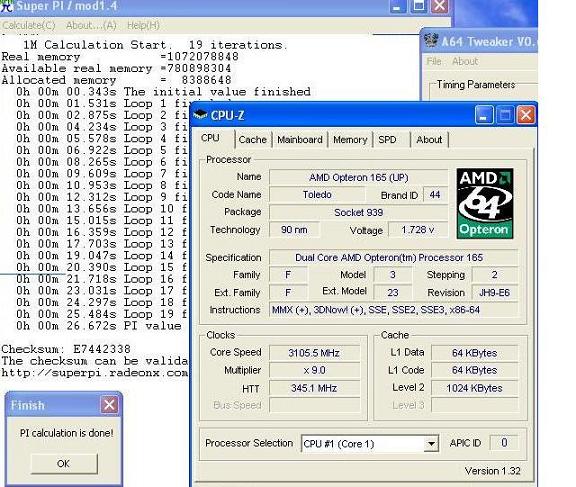The width and height of the screenshot is (576, 487).
Task: Open Calculate(C) menu in Super PI
Action: (x=29, y=25)
